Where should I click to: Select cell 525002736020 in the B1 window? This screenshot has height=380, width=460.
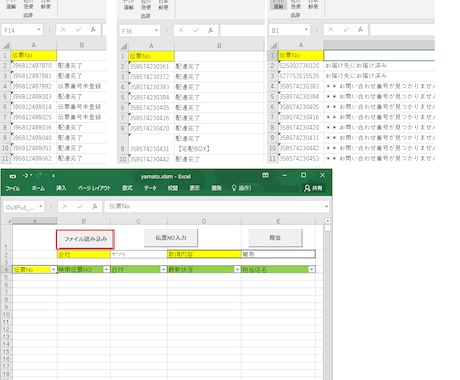coord(301,66)
